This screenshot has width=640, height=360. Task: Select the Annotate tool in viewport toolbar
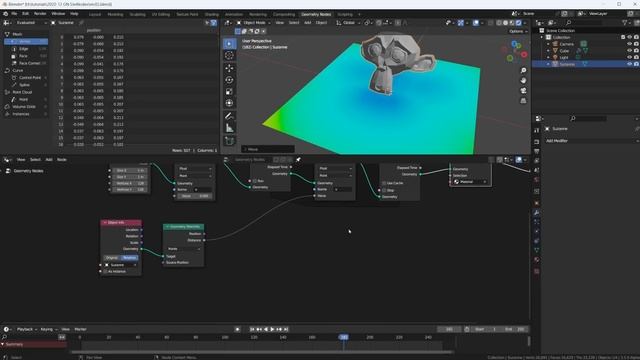[x=229, y=116]
